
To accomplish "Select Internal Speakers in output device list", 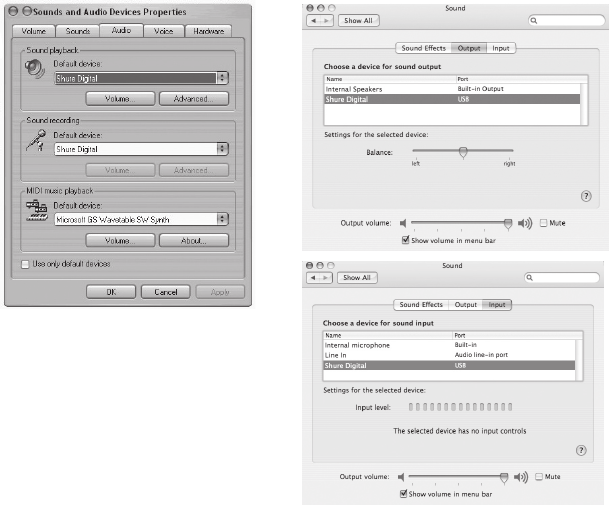I will [452, 89].
